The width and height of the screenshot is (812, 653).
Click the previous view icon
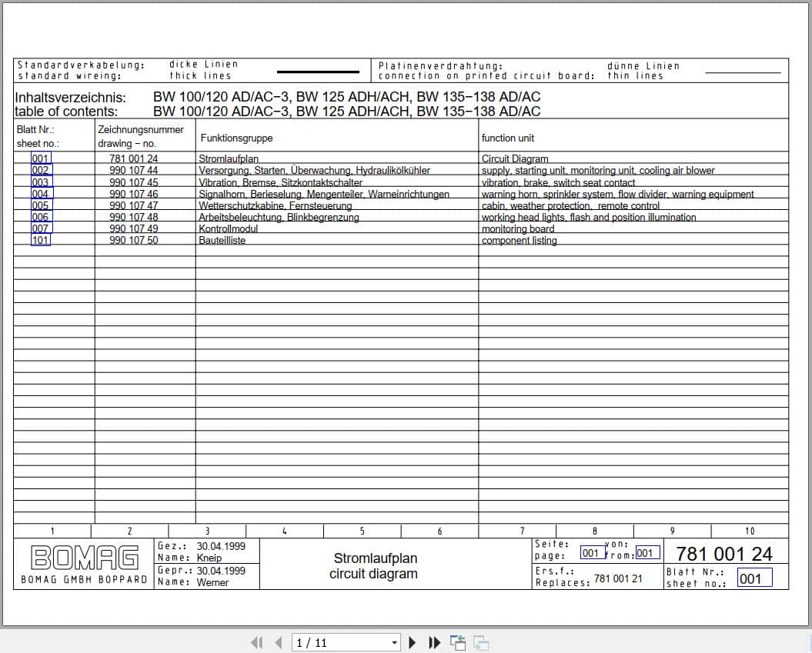point(457,641)
